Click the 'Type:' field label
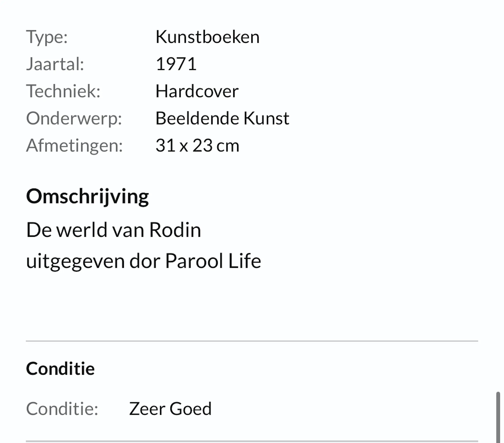 (x=47, y=37)
